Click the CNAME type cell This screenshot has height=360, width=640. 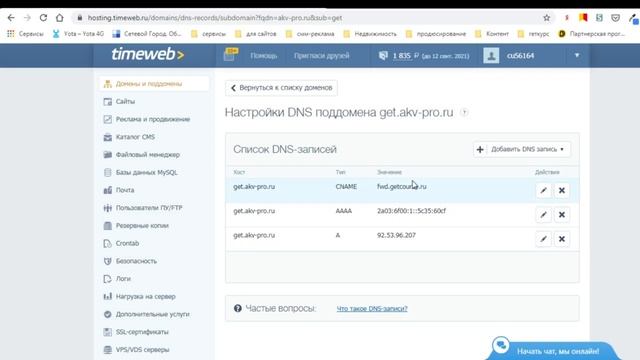pyautogui.click(x=346, y=187)
